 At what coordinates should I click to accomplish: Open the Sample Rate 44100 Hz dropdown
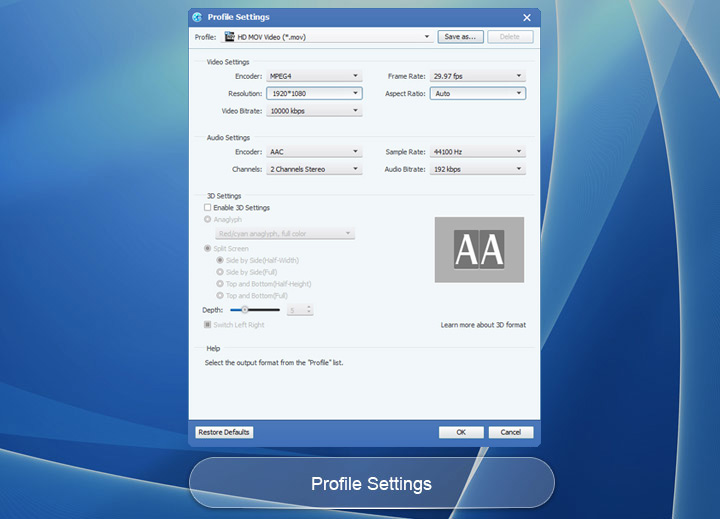coord(478,152)
